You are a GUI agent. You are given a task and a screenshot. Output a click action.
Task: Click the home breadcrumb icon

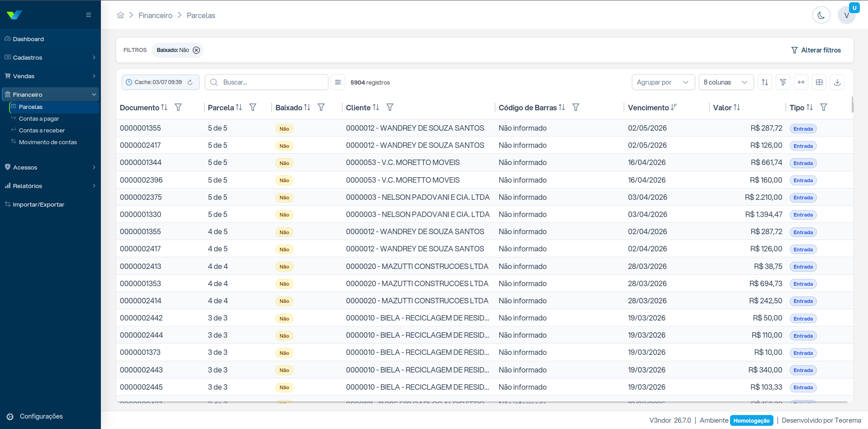(120, 15)
